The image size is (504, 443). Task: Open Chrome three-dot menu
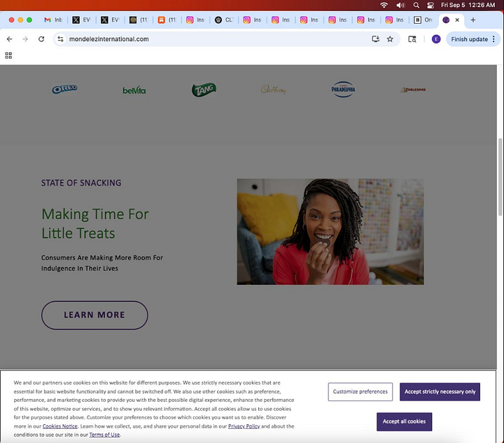493,39
